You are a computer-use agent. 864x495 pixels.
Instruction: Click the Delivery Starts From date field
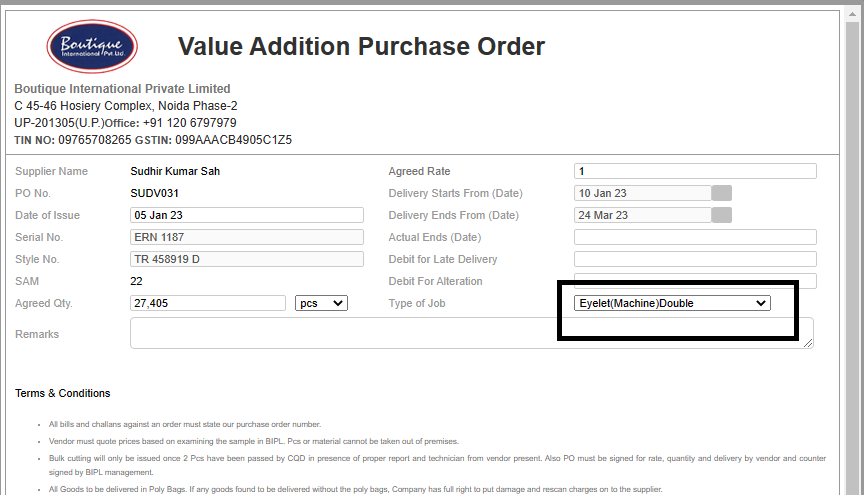(x=642, y=193)
